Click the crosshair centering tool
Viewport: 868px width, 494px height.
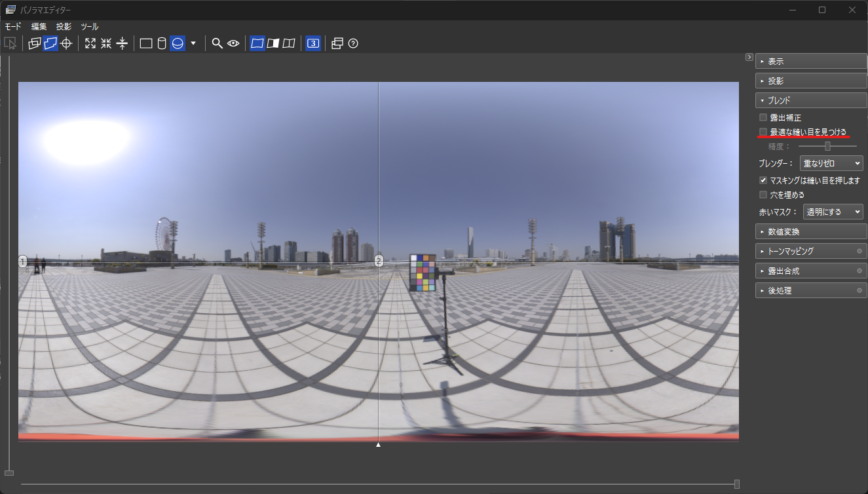tap(66, 43)
